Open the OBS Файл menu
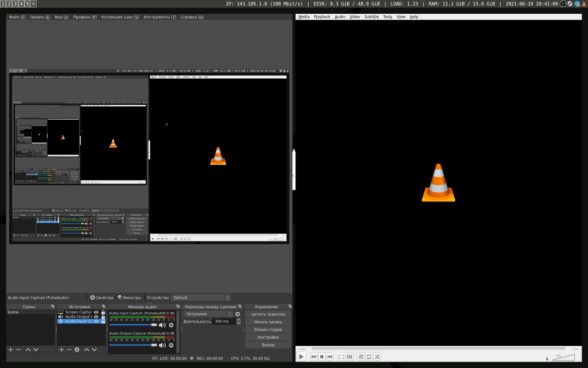 [x=17, y=17]
